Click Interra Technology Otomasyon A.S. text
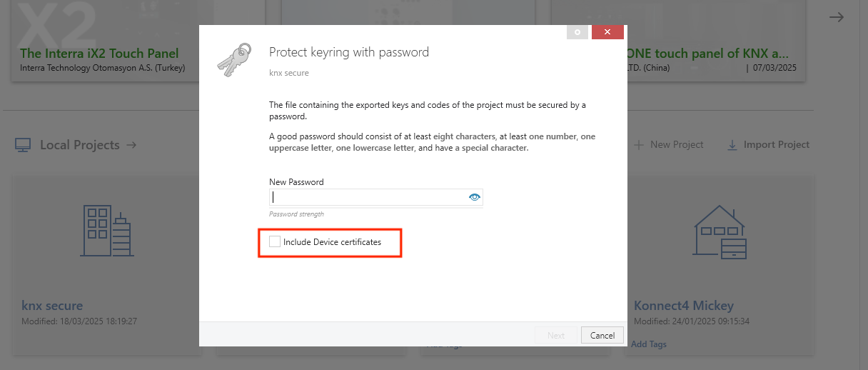This screenshot has width=868, height=370. (x=103, y=69)
